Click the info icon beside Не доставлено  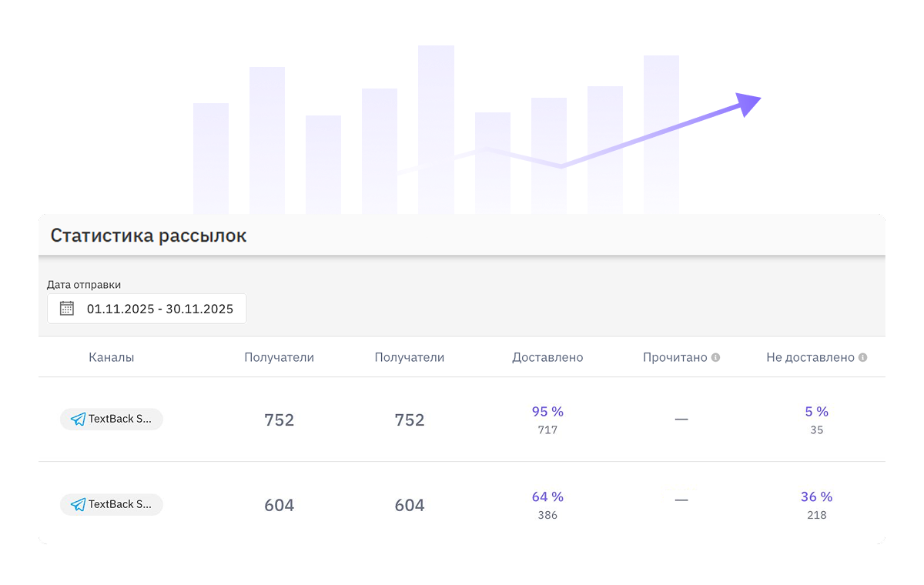(862, 358)
